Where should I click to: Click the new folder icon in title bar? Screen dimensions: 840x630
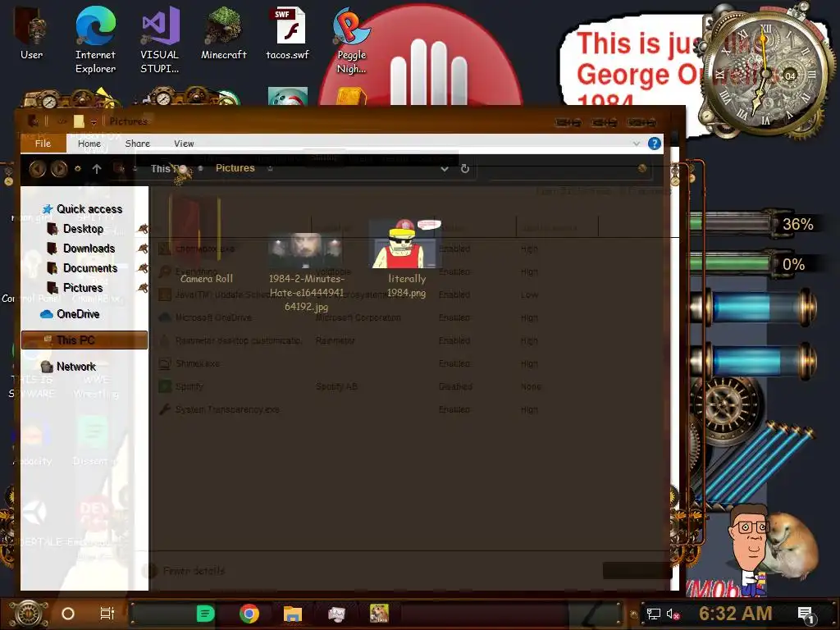79,121
